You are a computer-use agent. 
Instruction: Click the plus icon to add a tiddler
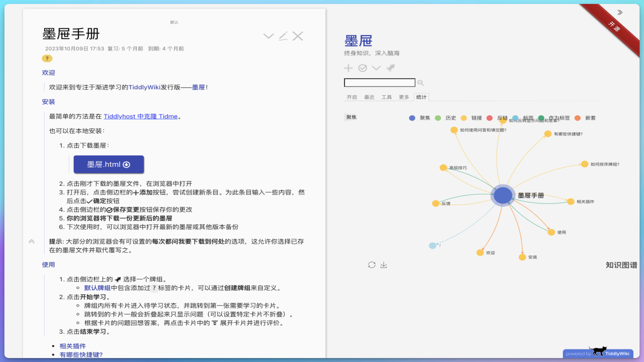[349, 68]
